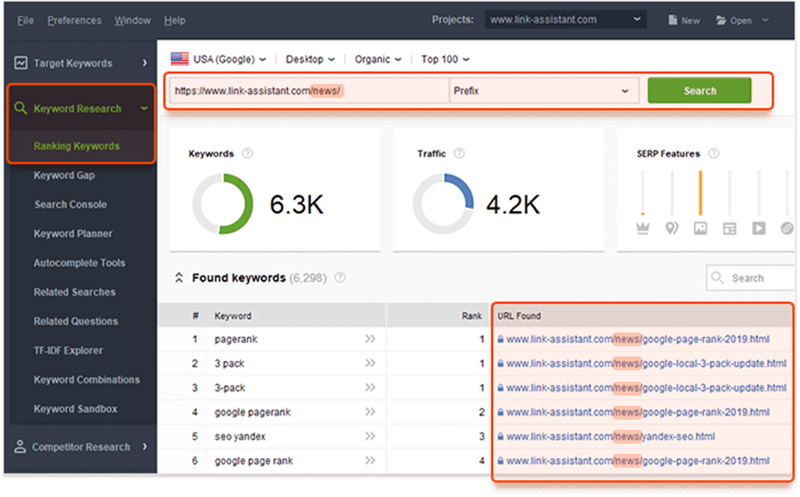
Task: Click the Open project folder icon
Action: pyautogui.click(x=722, y=20)
